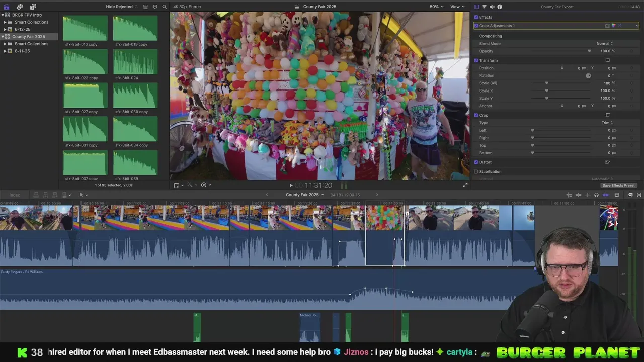The width and height of the screenshot is (644, 362).
Task: Toggle audio skimming icon
Action: pyautogui.click(x=587, y=195)
